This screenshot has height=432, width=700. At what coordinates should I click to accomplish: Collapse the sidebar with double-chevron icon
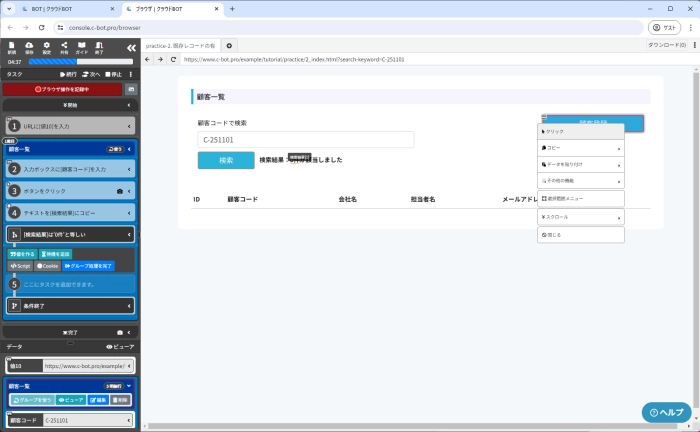click(x=130, y=47)
